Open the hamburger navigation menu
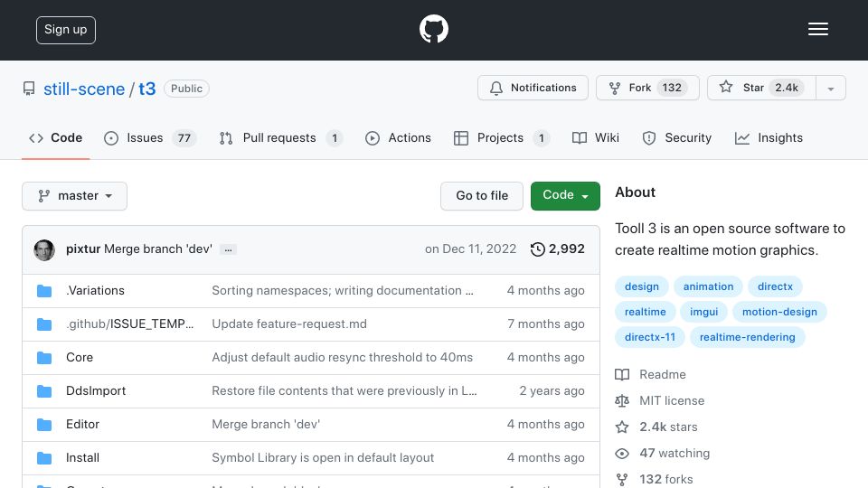The height and width of the screenshot is (488, 868). coord(817,29)
